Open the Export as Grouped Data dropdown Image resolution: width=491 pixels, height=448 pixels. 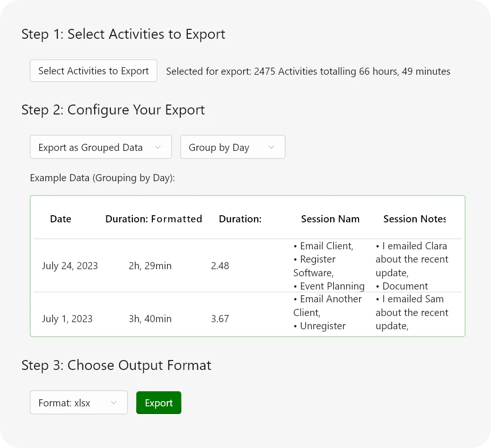pos(100,148)
